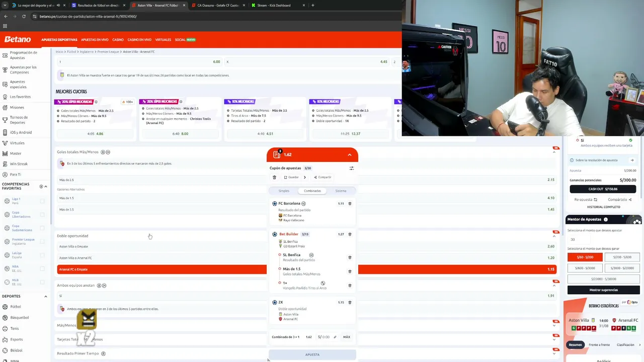Expand the Resultado Primer Tiempo market

(554, 353)
